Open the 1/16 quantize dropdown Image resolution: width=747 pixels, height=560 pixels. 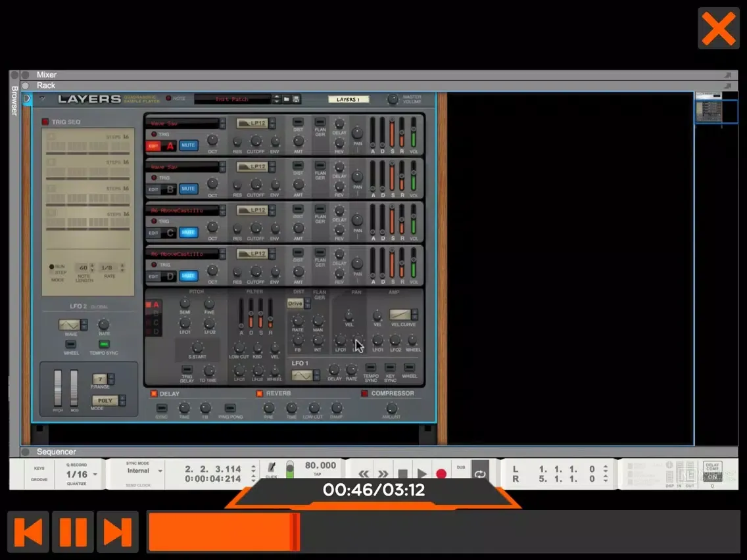point(82,475)
